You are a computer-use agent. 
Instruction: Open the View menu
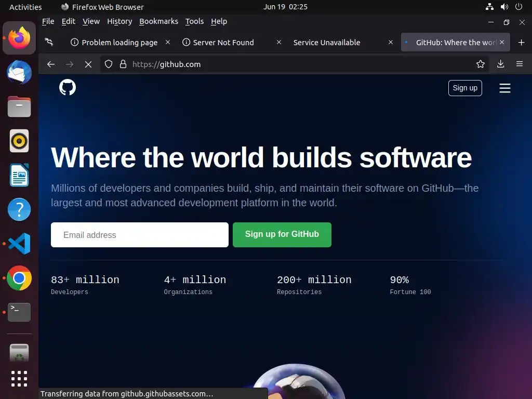coord(91,21)
